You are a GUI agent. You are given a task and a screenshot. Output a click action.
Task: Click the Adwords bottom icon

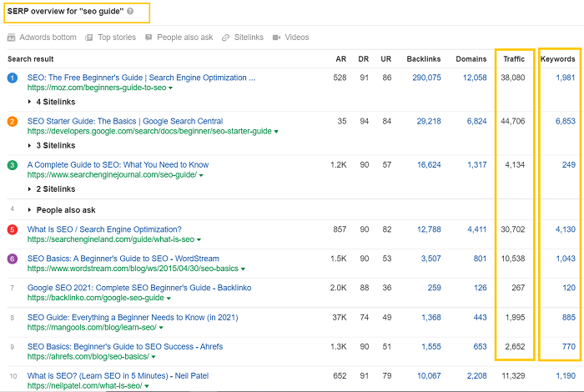click(x=11, y=38)
